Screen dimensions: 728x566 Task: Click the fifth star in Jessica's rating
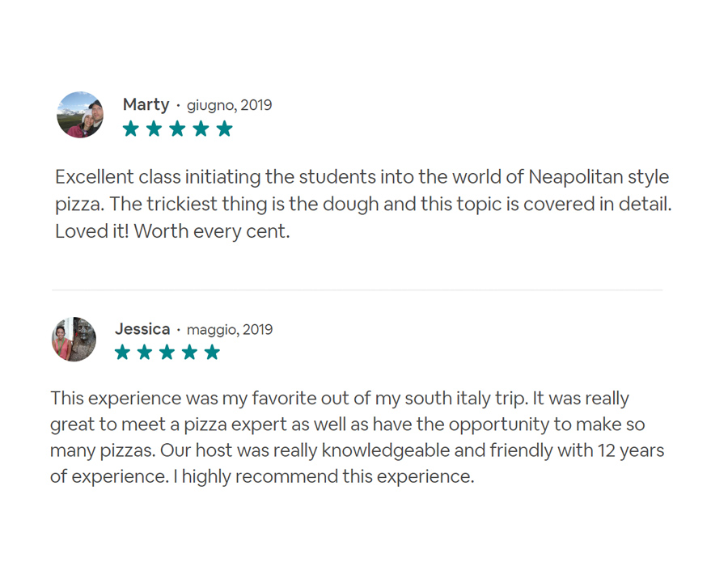coord(212,352)
